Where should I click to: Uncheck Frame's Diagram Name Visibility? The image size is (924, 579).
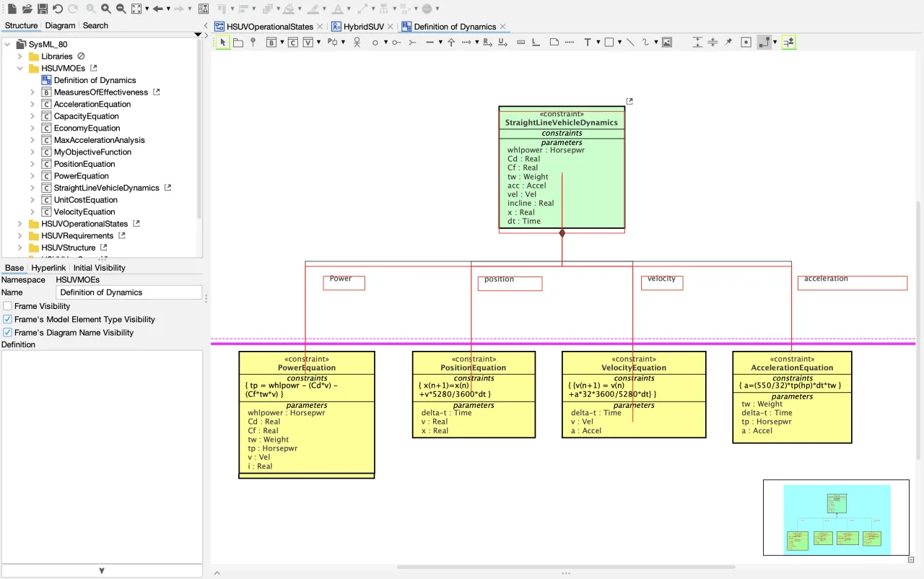[8, 333]
